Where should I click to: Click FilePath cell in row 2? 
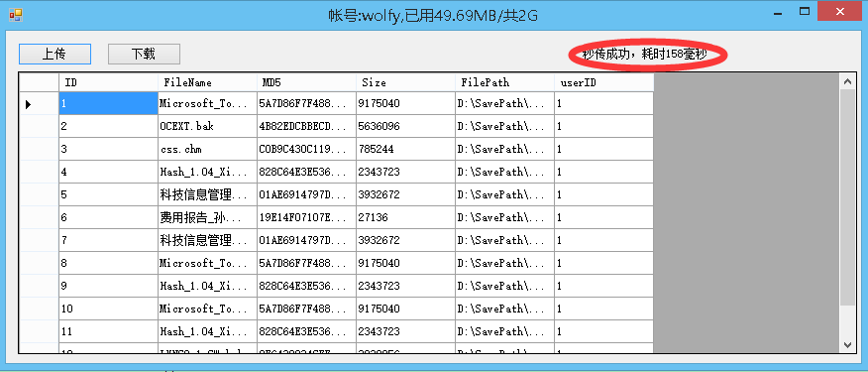coord(505,126)
